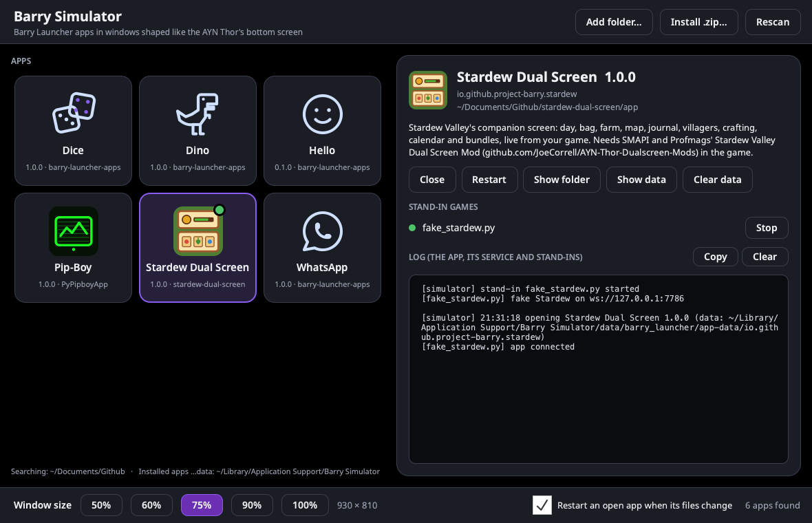Close the Stardew Dual Screen app

point(432,180)
